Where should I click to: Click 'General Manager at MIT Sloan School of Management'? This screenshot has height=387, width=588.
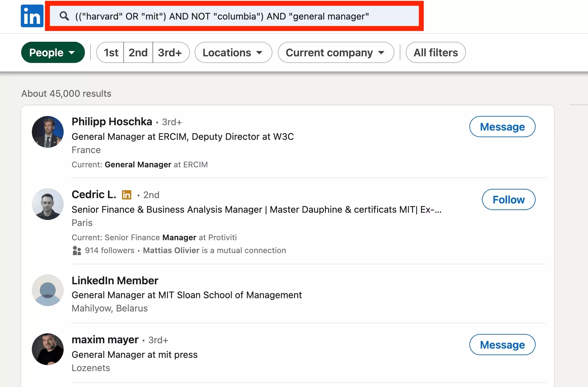coord(187,295)
